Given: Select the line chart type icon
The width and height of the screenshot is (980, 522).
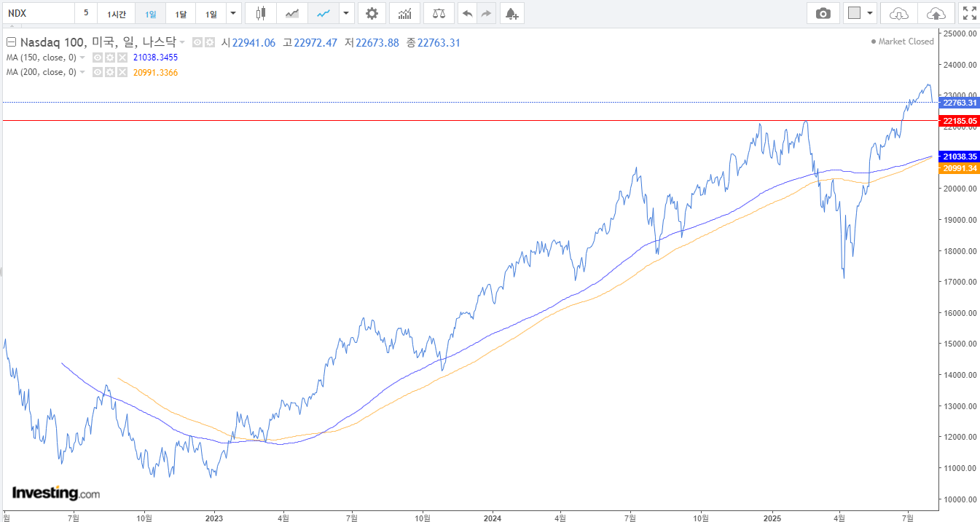Looking at the screenshot, I should click(x=324, y=13).
